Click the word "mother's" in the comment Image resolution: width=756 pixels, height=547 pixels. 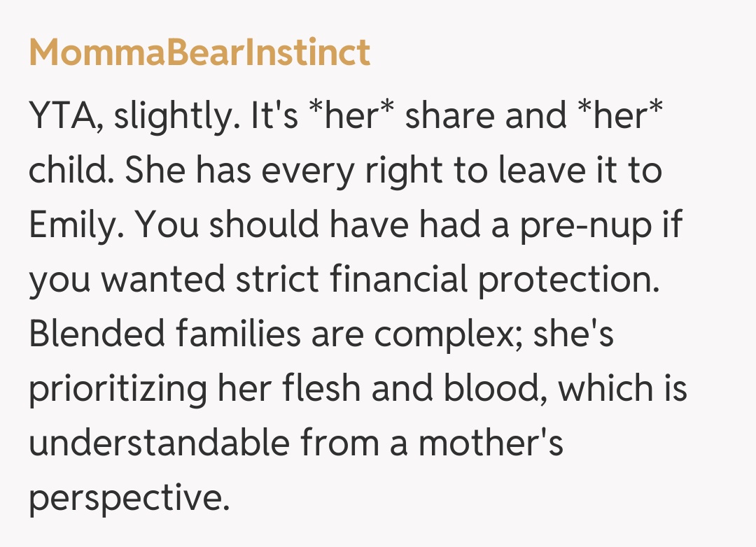click(x=491, y=444)
